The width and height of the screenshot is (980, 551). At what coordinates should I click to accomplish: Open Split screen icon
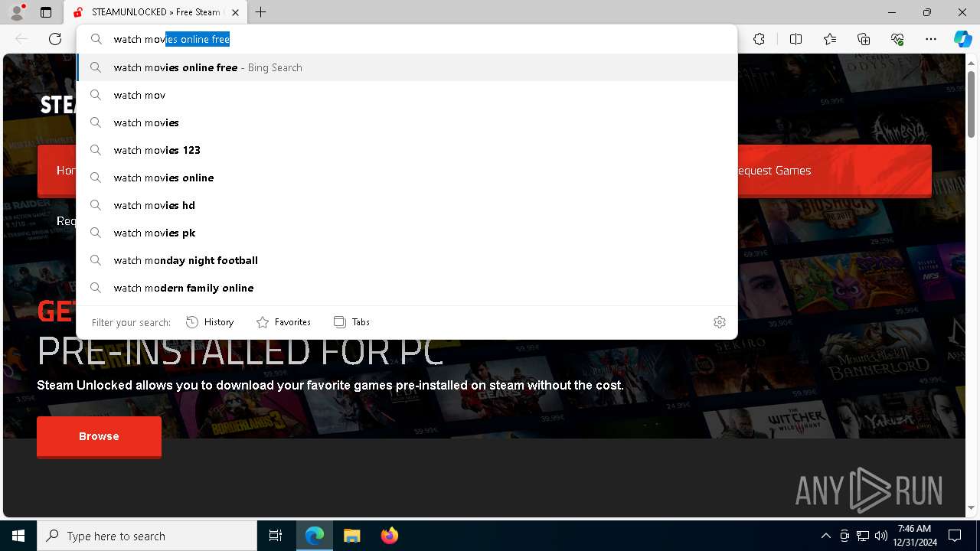[795, 39]
